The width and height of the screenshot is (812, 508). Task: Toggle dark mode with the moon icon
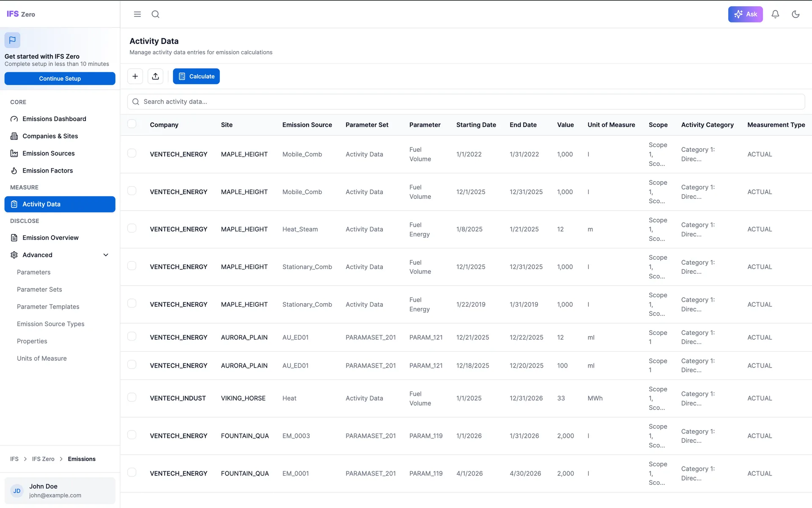796,14
